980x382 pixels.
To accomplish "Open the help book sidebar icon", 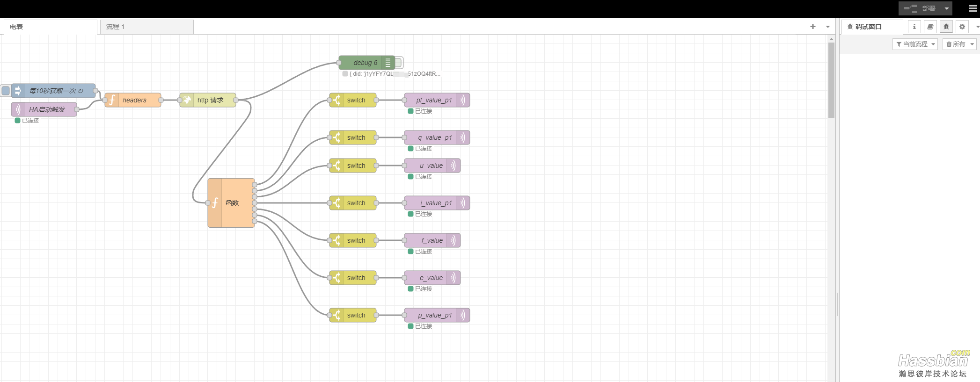I will tap(930, 27).
